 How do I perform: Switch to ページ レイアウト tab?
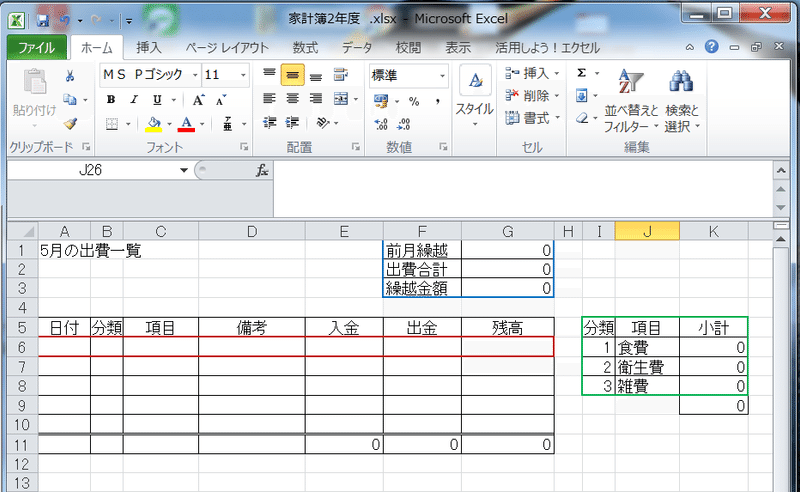(x=227, y=48)
